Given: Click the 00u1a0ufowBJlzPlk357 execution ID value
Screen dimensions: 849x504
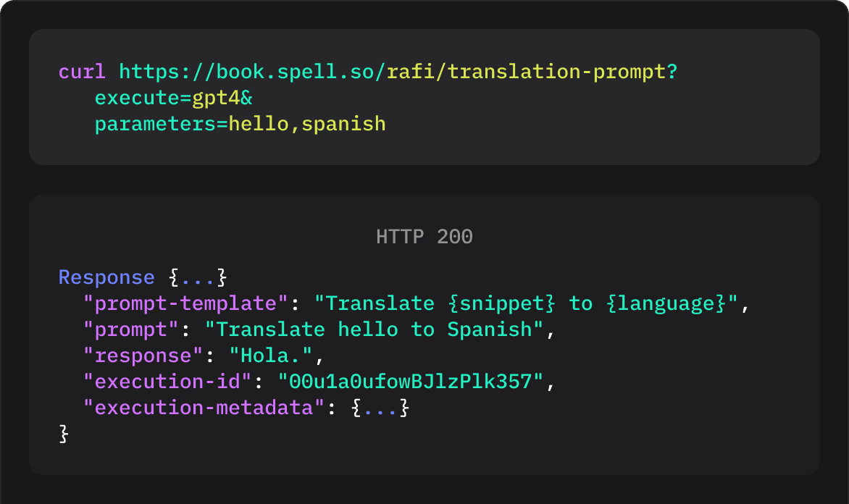Looking at the screenshot, I should pyautogui.click(x=410, y=382).
